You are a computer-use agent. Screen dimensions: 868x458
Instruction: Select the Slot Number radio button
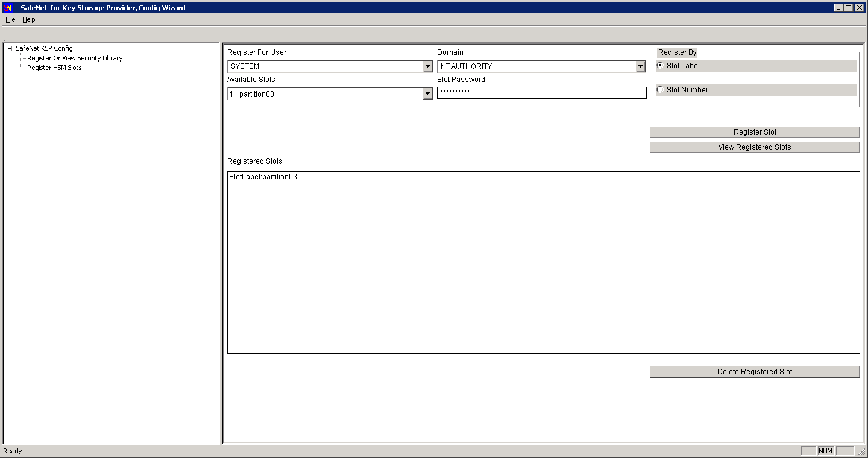[660, 89]
